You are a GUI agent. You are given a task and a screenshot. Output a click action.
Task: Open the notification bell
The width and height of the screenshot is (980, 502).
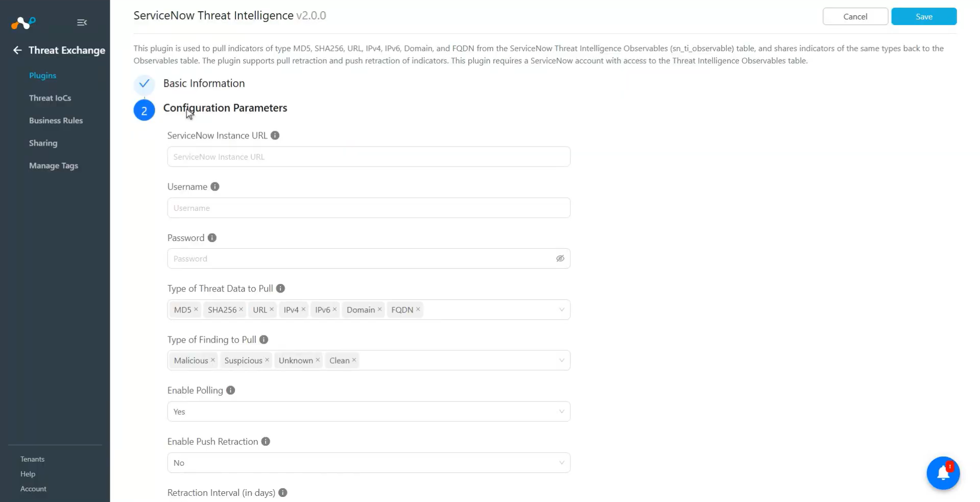[x=943, y=473]
